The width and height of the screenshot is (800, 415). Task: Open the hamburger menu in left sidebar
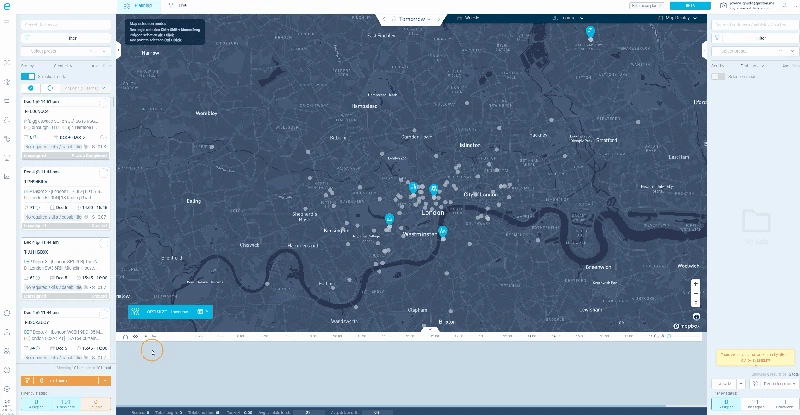pyautogui.click(x=7, y=21)
